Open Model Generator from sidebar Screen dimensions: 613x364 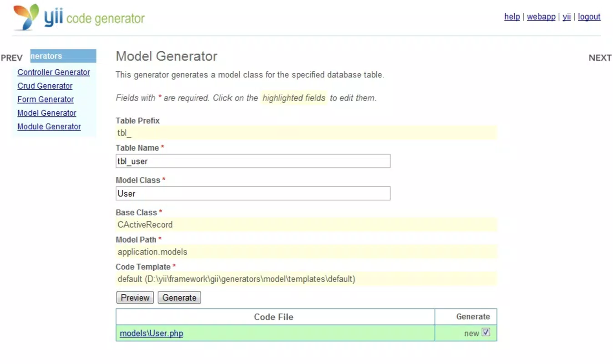(47, 113)
